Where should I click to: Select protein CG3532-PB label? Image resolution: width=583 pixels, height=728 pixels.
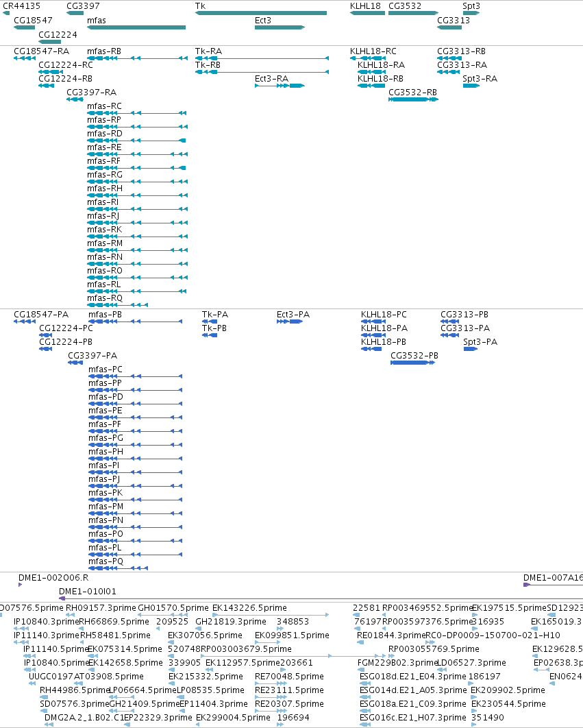414,356
